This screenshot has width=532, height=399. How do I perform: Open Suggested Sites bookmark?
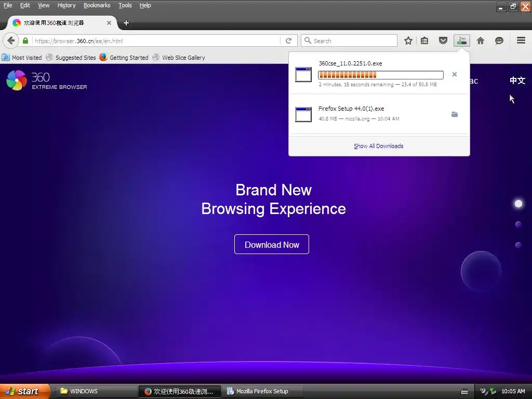coord(71,57)
